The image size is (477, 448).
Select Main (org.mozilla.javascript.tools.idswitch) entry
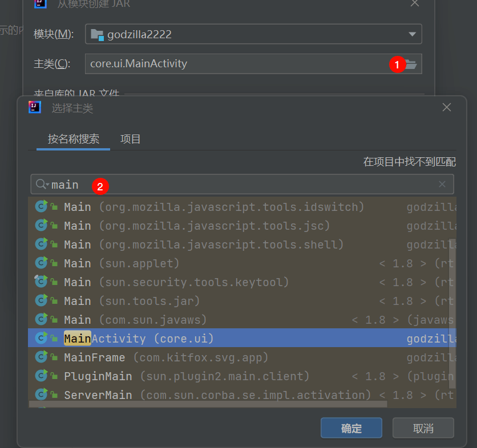(214, 207)
